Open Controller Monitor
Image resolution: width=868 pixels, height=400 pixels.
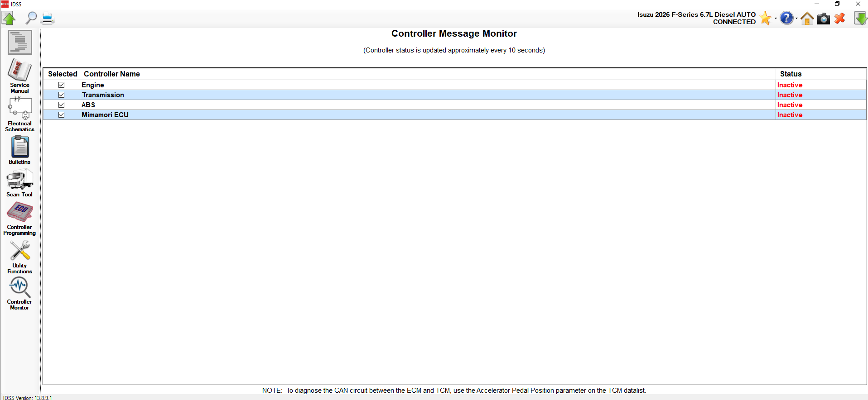pyautogui.click(x=19, y=293)
